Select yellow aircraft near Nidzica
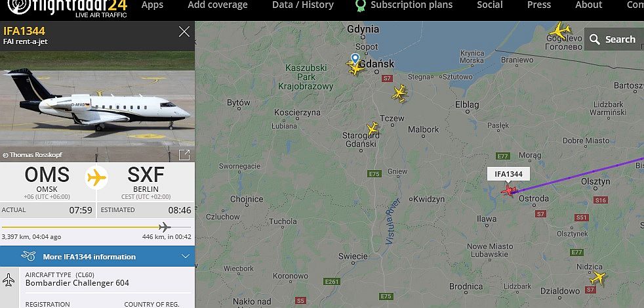The height and width of the screenshot is (308, 644). (598, 278)
